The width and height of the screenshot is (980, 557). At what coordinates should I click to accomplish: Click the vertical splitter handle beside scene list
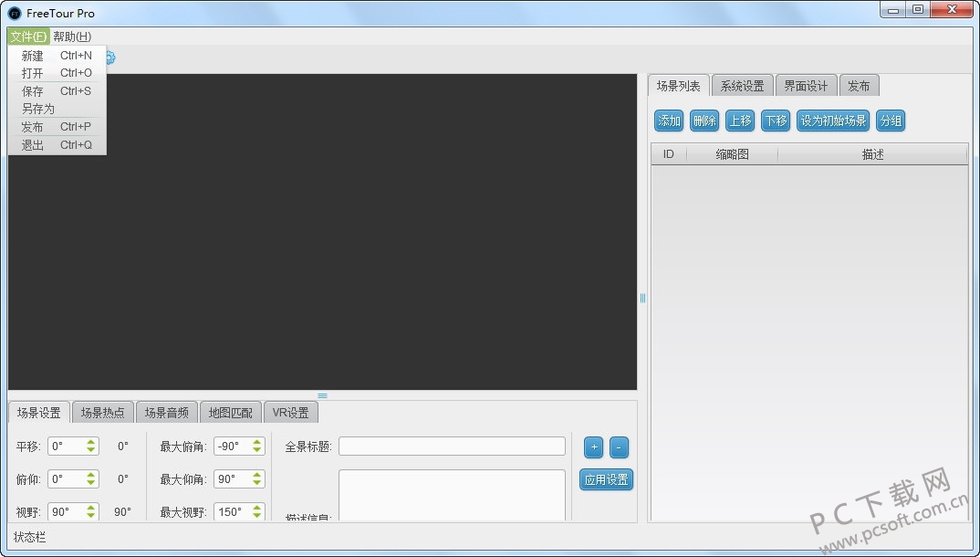coord(642,299)
